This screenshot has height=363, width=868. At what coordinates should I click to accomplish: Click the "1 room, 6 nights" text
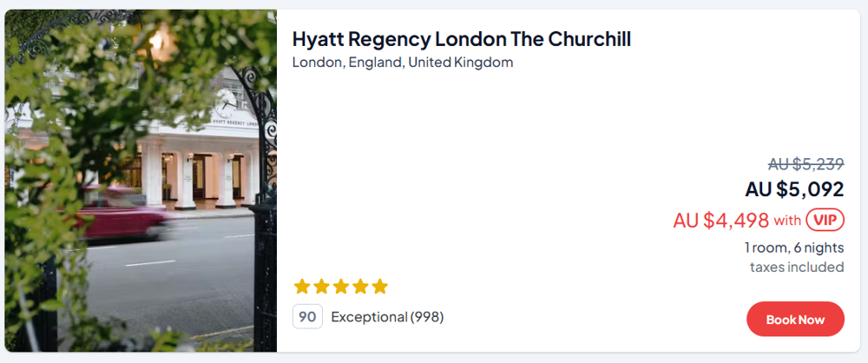793,247
